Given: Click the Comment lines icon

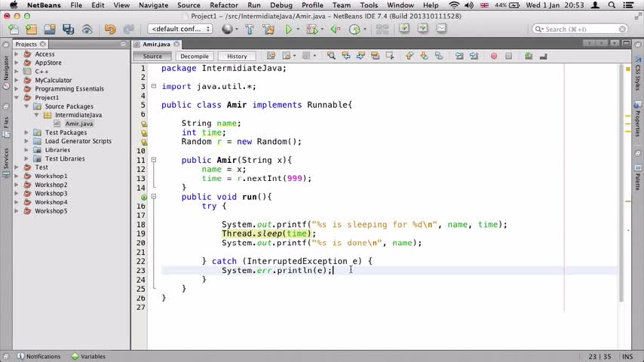Looking at the screenshot, I should click(x=529, y=56).
